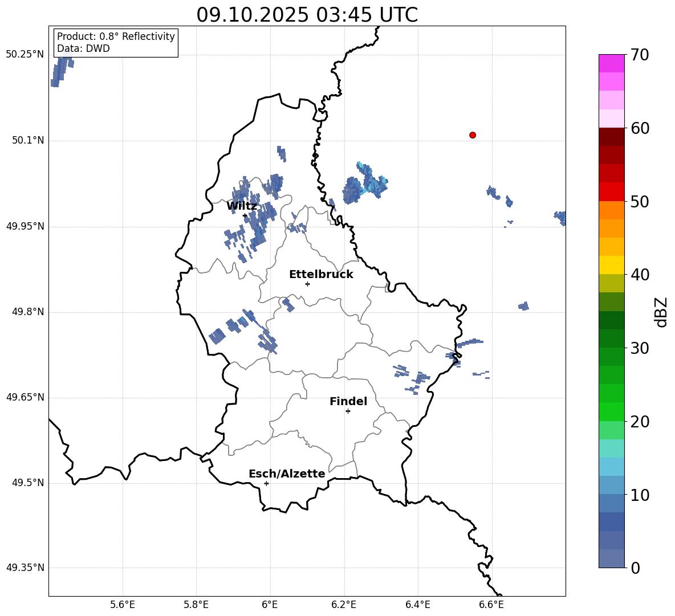
Task: Click the Ettelbruck city label
Action: (x=321, y=275)
